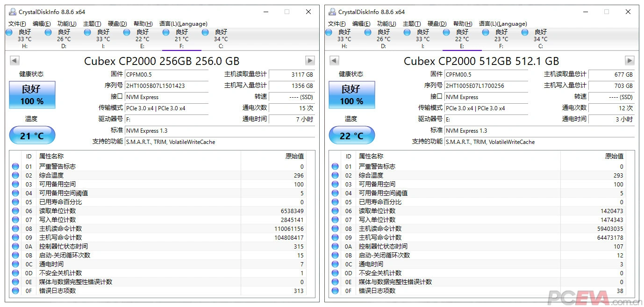Open 文件(F) menu in right window
The image size is (644, 307).
click(337, 24)
